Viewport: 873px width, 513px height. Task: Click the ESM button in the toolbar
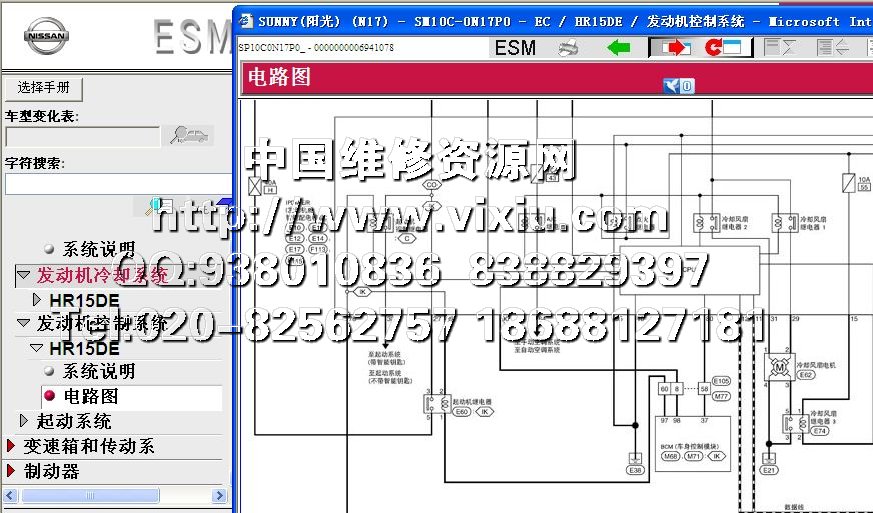[516, 48]
